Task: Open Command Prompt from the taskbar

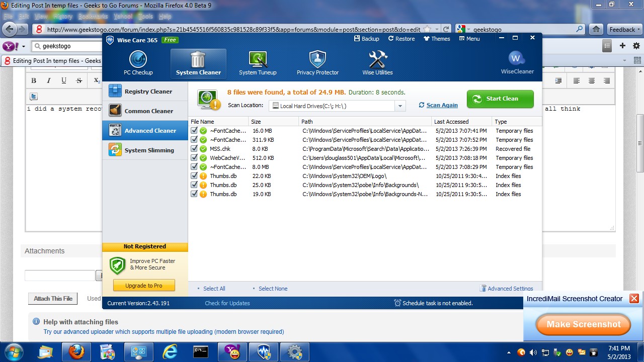Action: click(201, 352)
